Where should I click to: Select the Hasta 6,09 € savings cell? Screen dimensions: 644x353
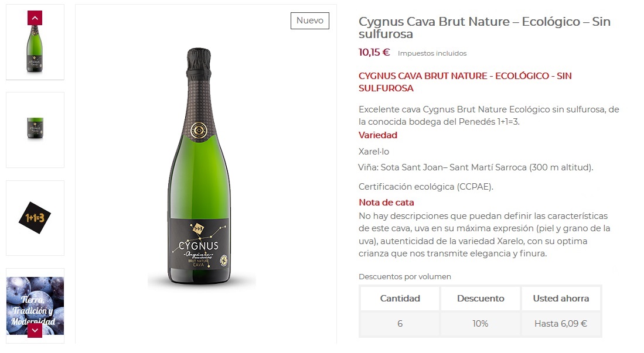pyautogui.click(x=561, y=323)
